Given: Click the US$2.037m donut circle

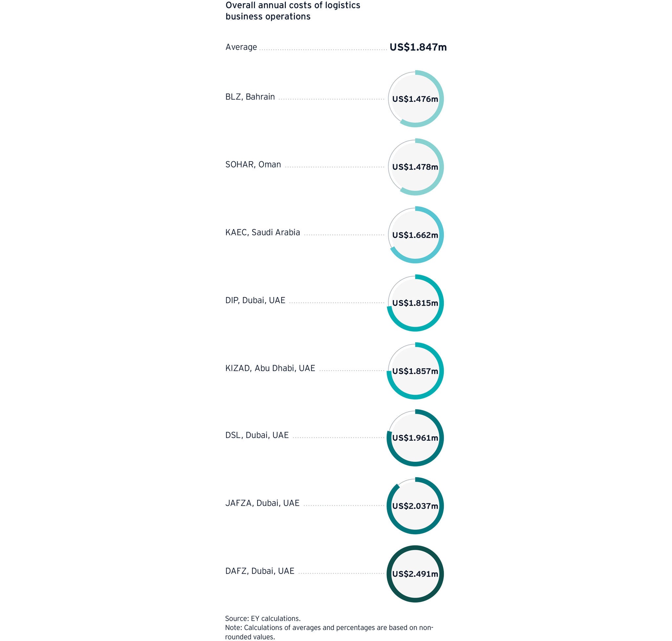Looking at the screenshot, I should click(x=415, y=506).
